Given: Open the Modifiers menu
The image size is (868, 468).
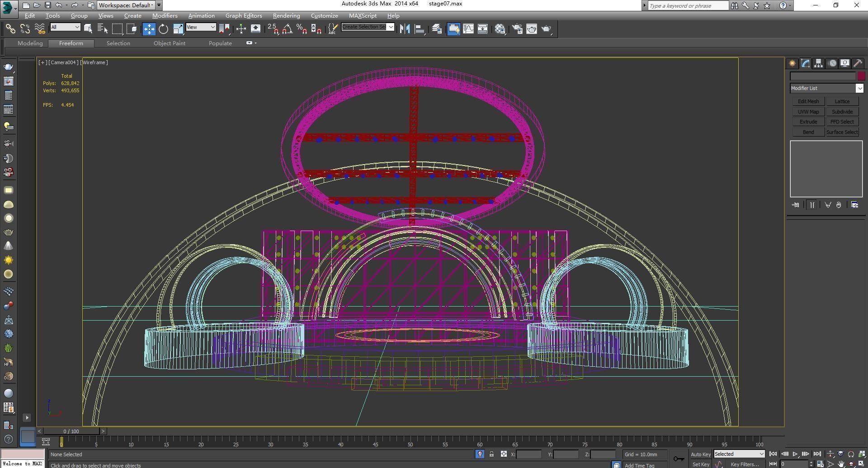Looking at the screenshot, I should (165, 15).
